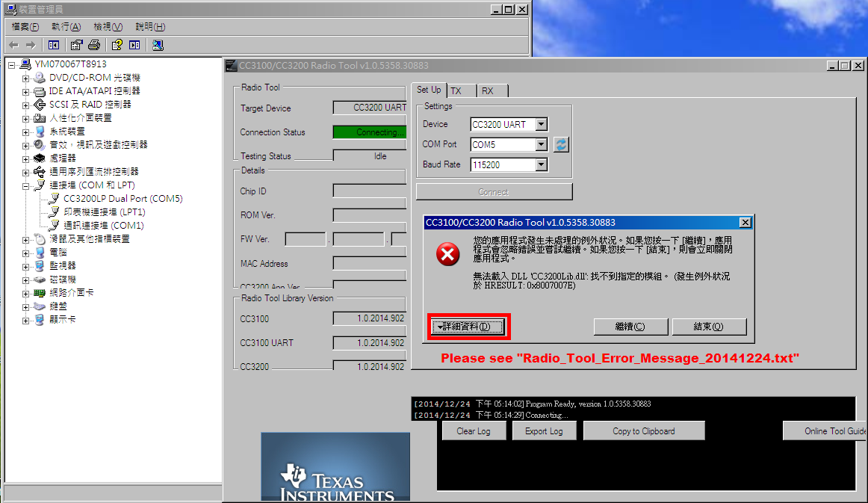Expand the 系統裝置 node
This screenshot has width=868, height=503.
pyautogui.click(x=25, y=132)
